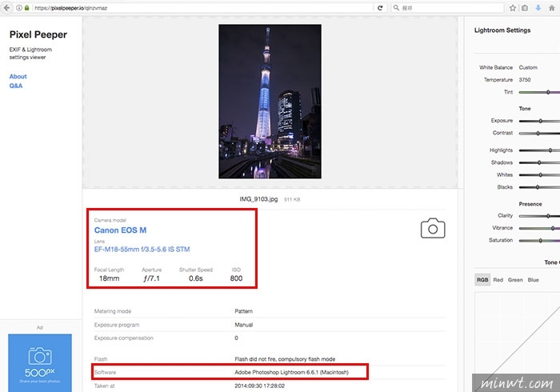Click the Clarity slider handle
The width and height of the screenshot is (560, 392).
click(548, 216)
